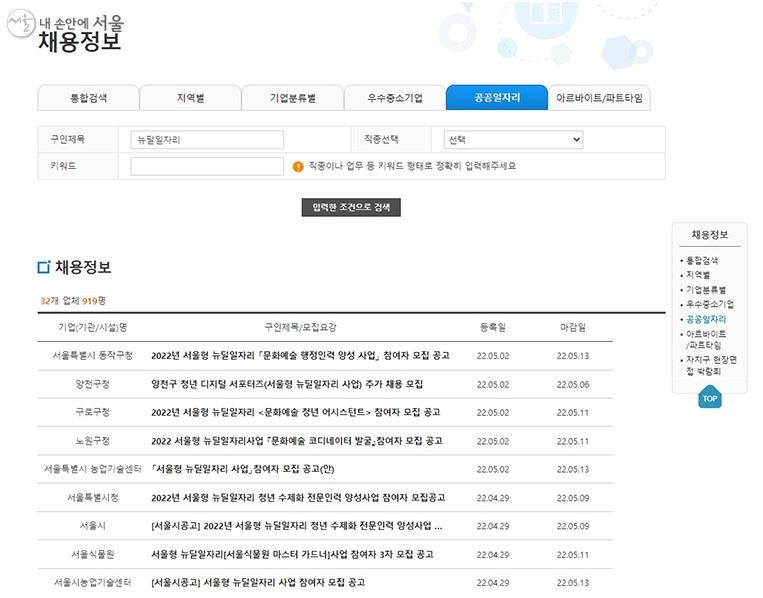Open the 아르바이트/파트타임 tab
763x598 pixels.
(x=599, y=98)
